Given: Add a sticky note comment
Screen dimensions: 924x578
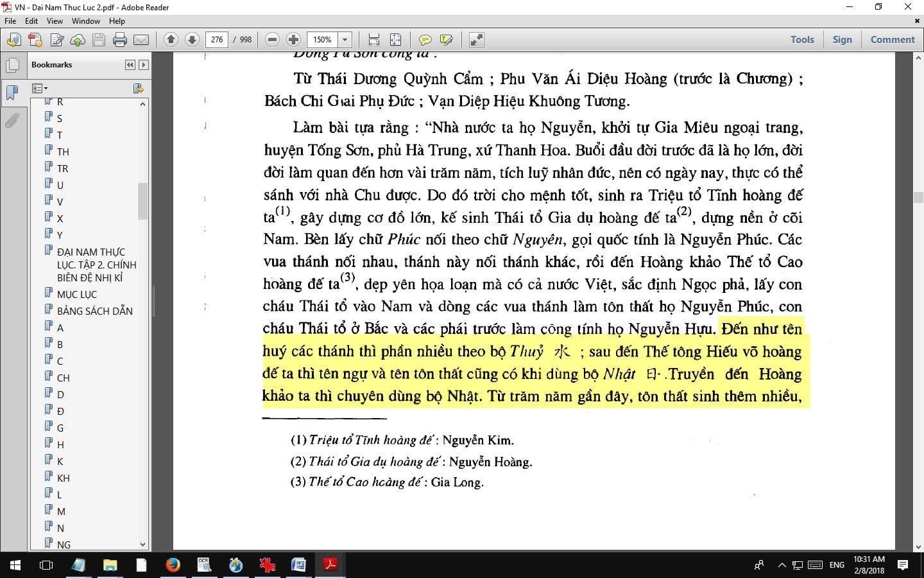Looking at the screenshot, I should (425, 40).
